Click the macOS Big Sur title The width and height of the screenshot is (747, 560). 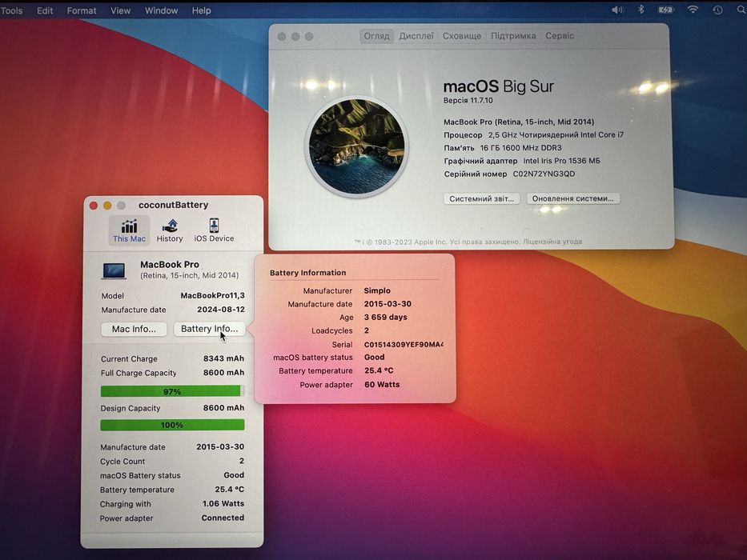pos(498,86)
